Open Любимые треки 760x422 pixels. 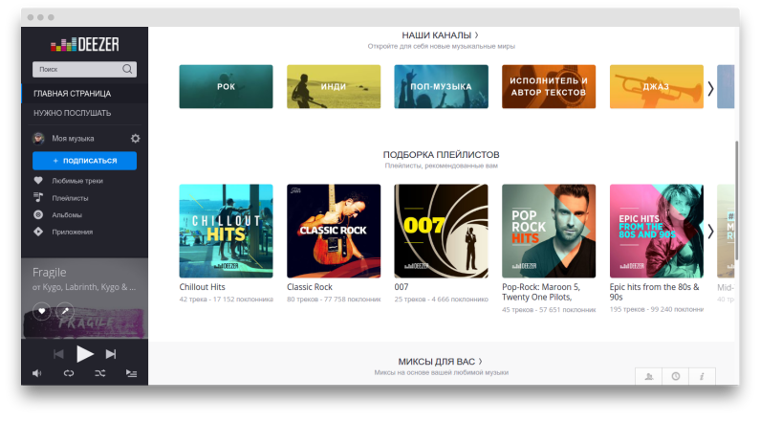pyautogui.click(x=78, y=181)
